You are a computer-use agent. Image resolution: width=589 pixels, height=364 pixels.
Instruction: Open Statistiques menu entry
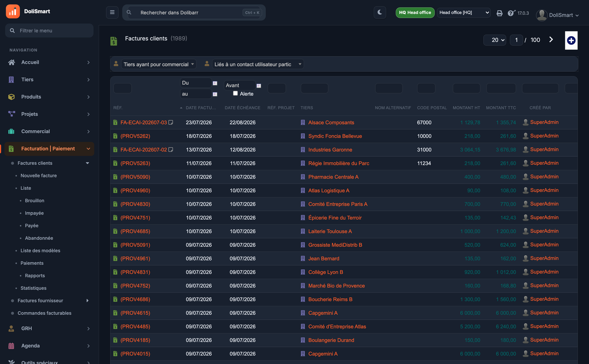pyautogui.click(x=33, y=288)
